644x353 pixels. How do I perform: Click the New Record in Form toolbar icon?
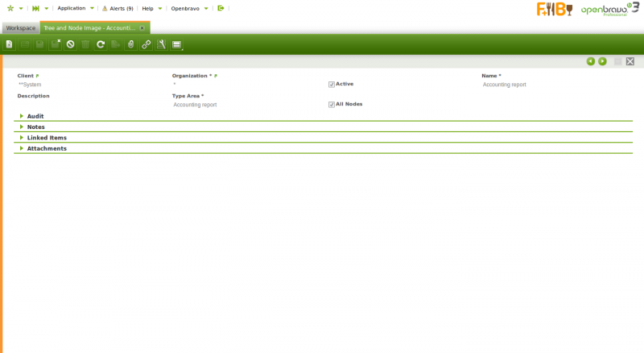[x=9, y=44]
